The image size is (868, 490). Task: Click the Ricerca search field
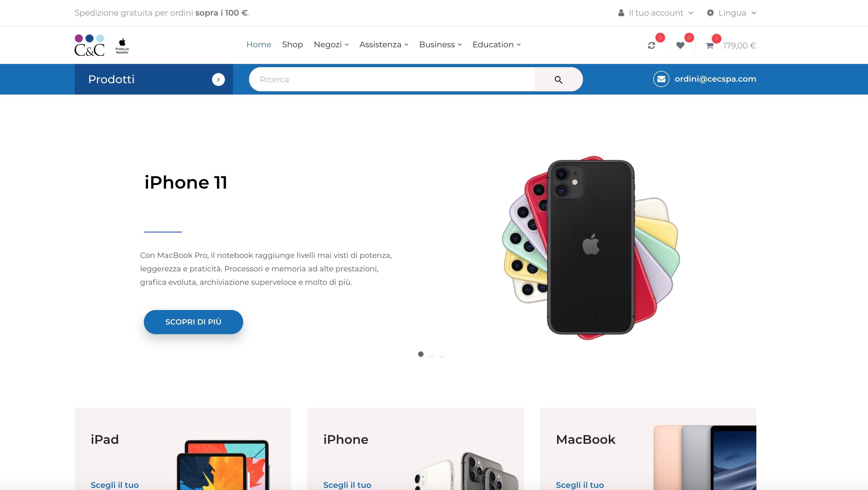click(392, 80)
